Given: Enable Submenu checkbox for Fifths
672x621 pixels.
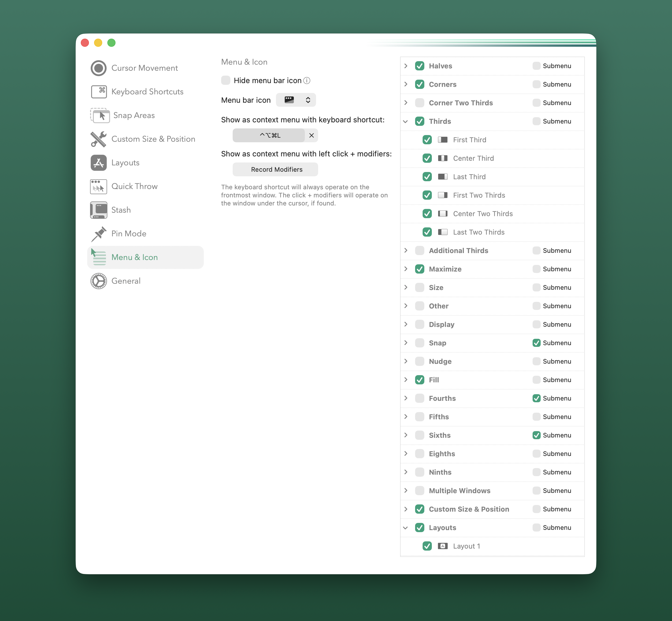Looking at the screenshot, I should (537, 417).
